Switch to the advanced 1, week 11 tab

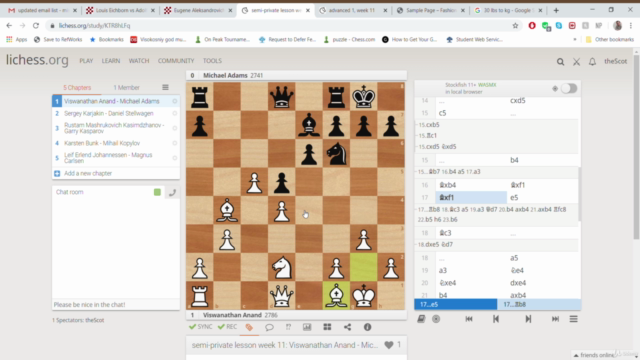click(x=352, y=10)
